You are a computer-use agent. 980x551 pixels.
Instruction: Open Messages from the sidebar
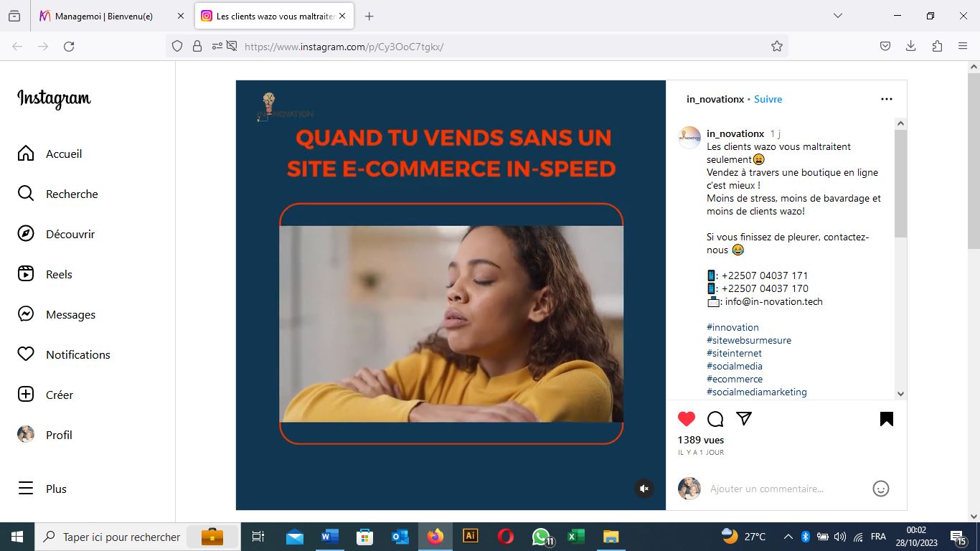[x=26, y=314]
